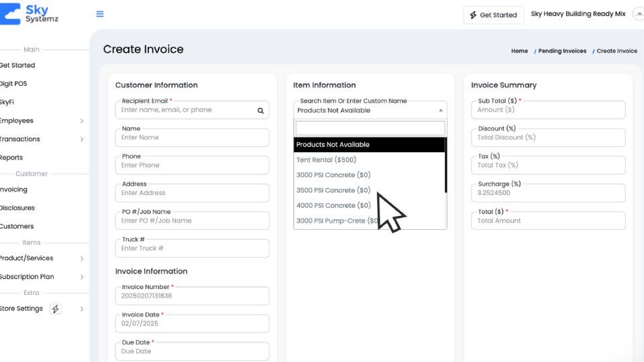The height and width of the screenshot is (362, 644).
Task: Focus the Total ($) field
Action: 548,221
